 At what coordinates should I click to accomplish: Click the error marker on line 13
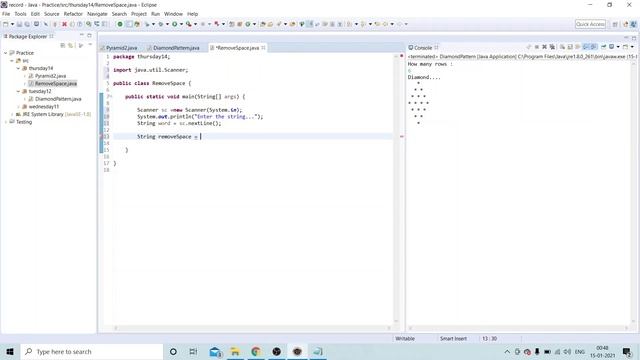click(x=102, y=137)
